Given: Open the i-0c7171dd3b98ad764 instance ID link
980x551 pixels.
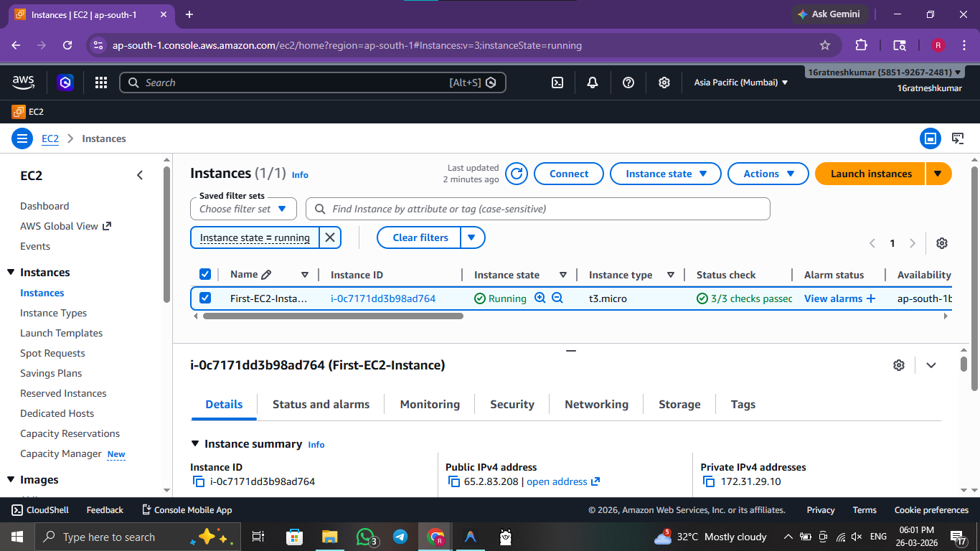Looking at the screenshot, I should pos(383,298).
